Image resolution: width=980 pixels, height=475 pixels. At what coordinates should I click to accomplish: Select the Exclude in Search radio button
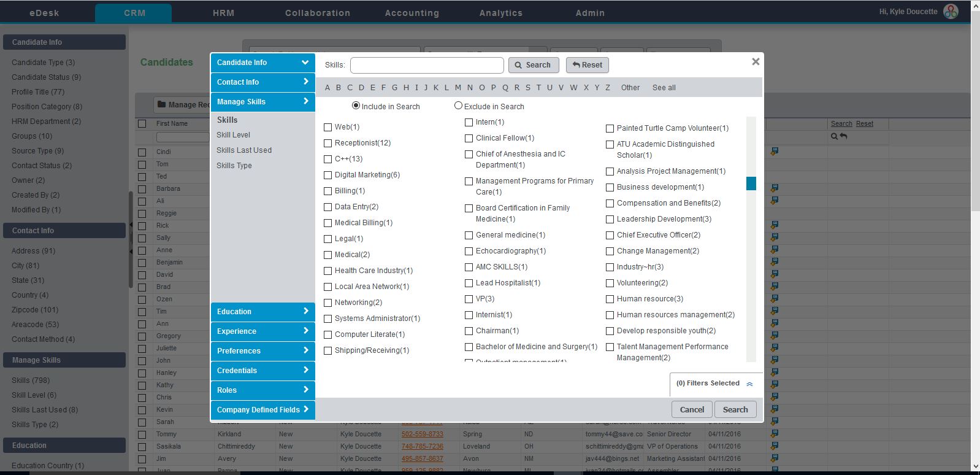458,106
